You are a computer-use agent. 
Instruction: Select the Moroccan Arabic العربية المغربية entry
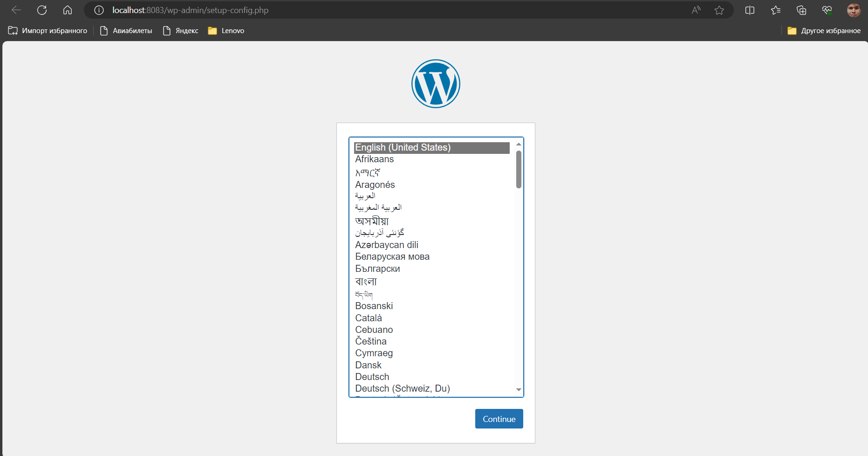pyautogui.click(x=431, y=207)
